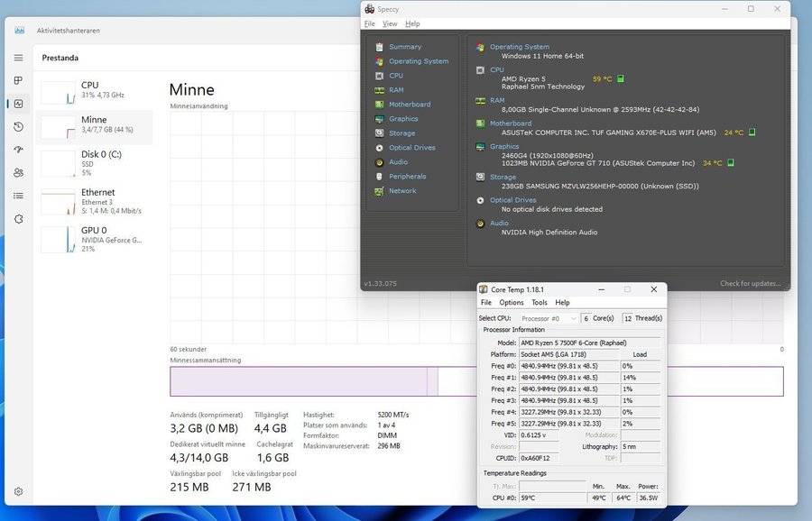Open the Motherboard heading link in Speccy summary
This screenshot has width=812, height=521.
point(511,123)
